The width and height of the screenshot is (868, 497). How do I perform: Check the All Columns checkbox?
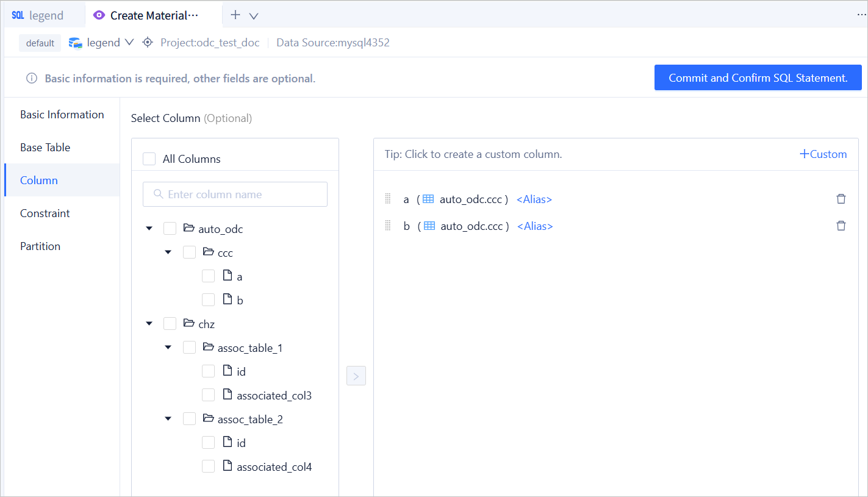tap(149, 159)
